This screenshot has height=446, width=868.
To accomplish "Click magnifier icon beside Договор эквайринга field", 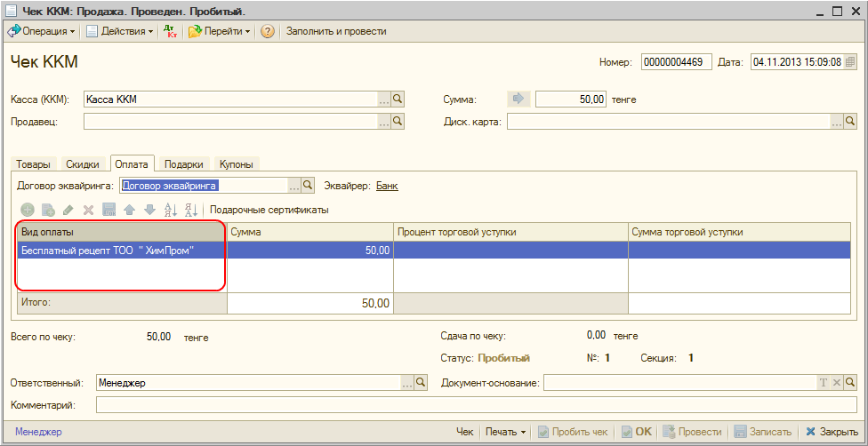I will (x=308, y=186).
